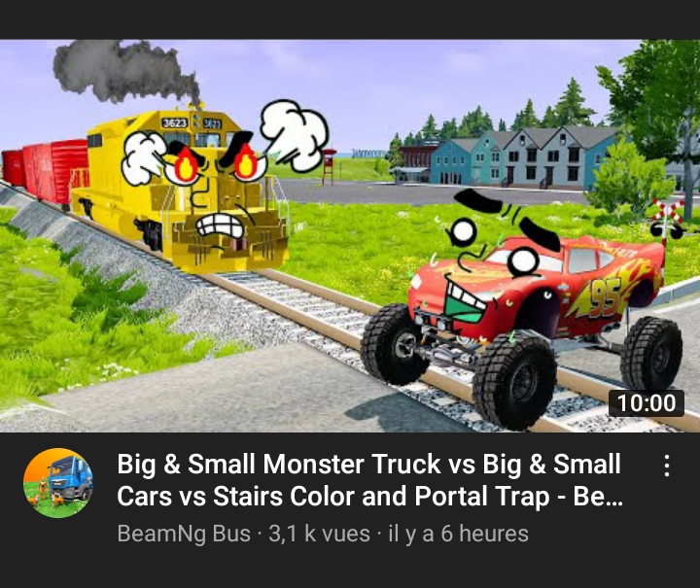The image size is (700, 588).
Task: Click the 3,1 k vues view count
Action: point(319,534)
